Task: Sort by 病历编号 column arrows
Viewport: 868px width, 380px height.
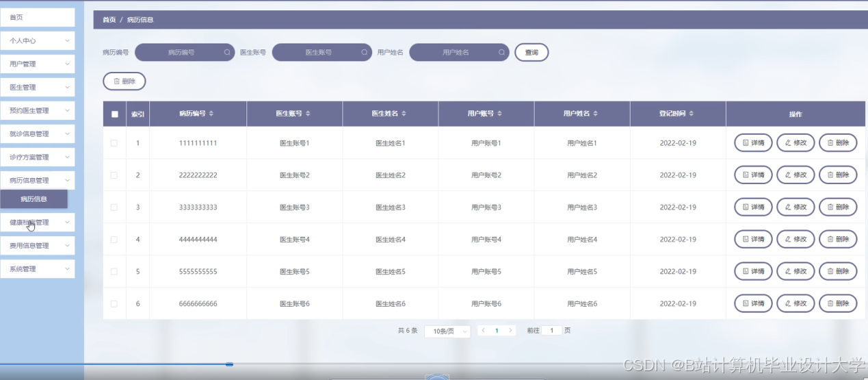Action: coord(211,114)
